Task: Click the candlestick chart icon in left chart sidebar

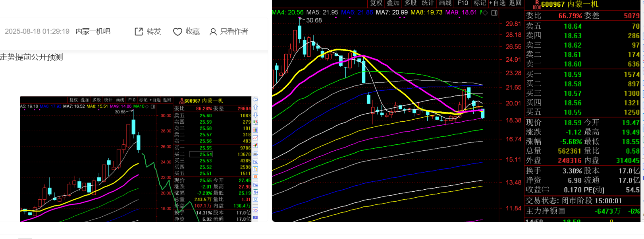Action: (x=255, y=146)
